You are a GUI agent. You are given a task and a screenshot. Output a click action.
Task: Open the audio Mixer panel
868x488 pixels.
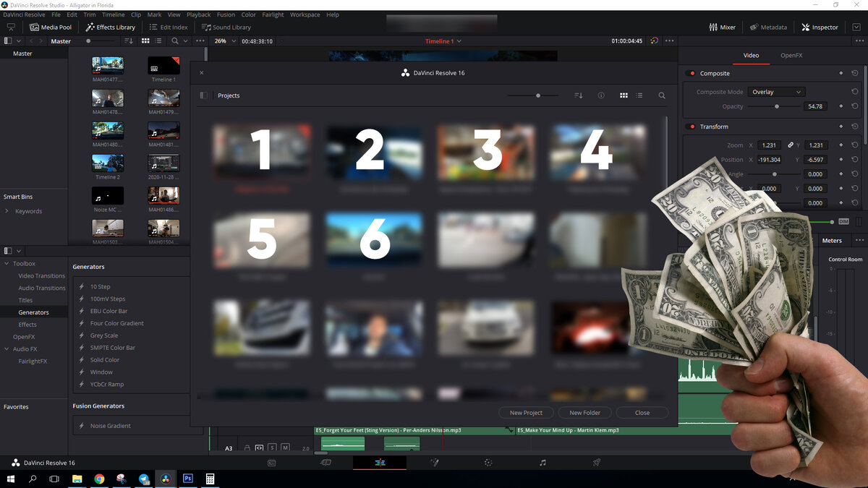(722, 27)
